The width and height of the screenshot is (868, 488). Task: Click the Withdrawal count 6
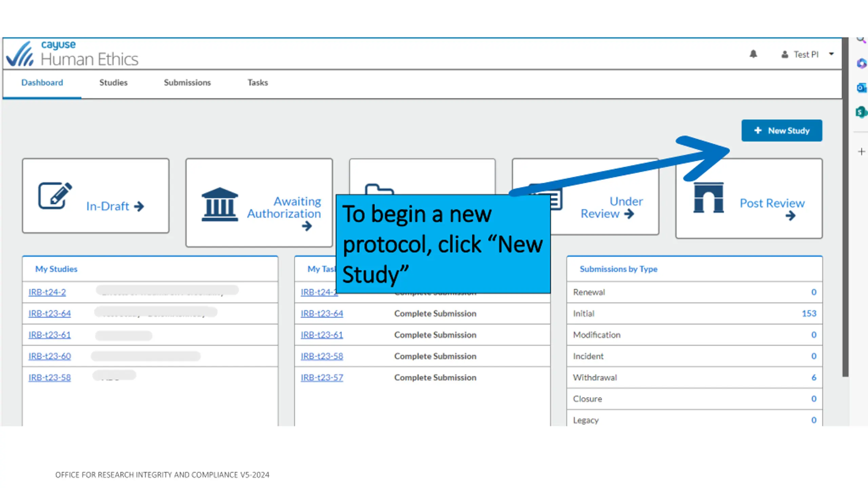(x=814, y=378)
